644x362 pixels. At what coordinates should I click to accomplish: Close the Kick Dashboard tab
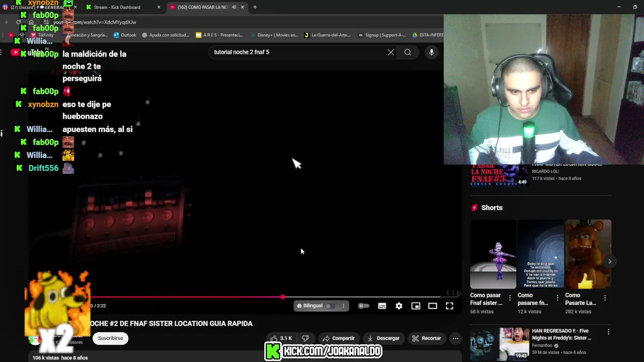[159, 7]
